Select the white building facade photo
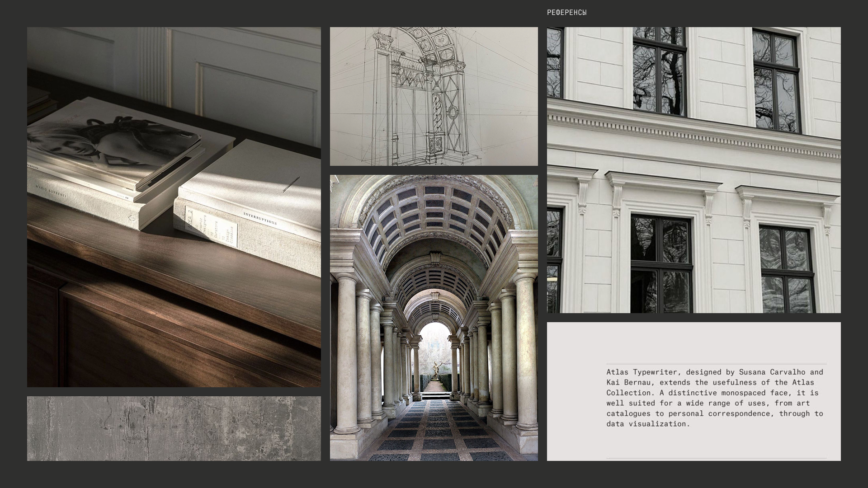 tap(694, 170)
